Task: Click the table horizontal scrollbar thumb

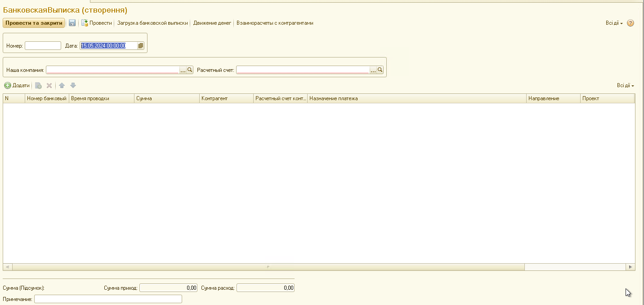Action: coord(268,267)
